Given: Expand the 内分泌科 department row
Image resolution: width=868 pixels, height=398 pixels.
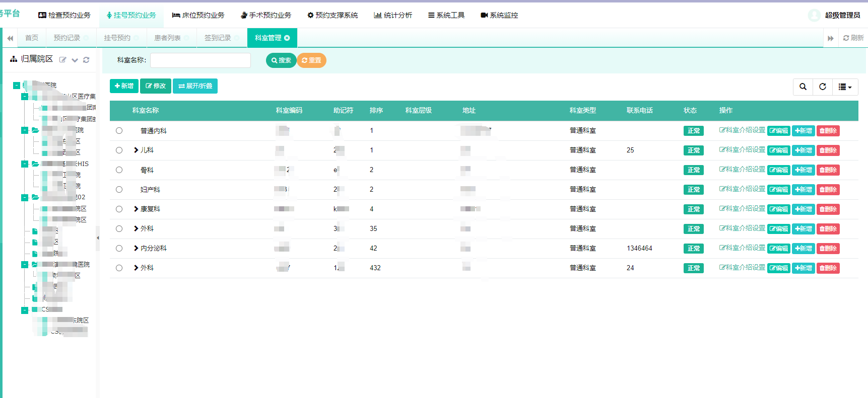Looking at the screenshot, I should click(x=136, y=248).
